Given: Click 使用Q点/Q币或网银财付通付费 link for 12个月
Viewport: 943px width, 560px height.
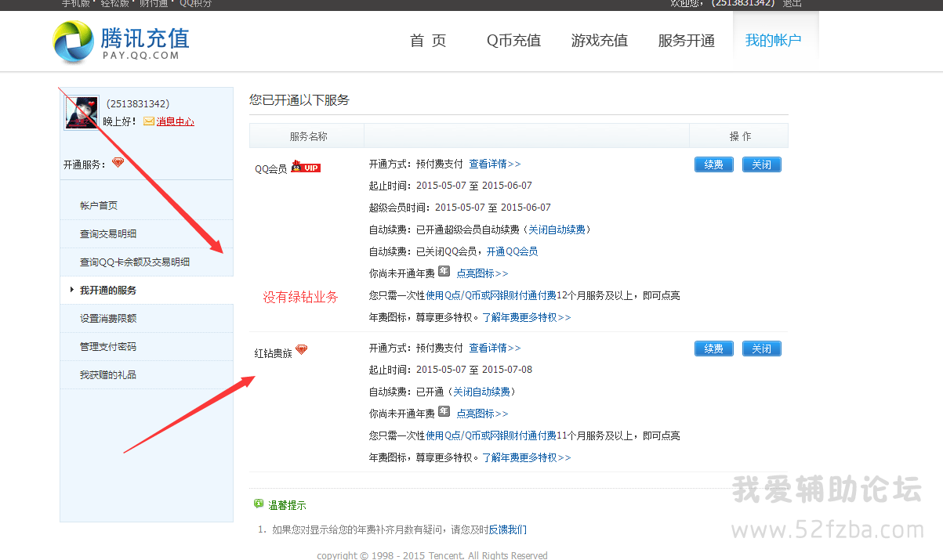Looking at the screenshot, I should pos(491,296).
